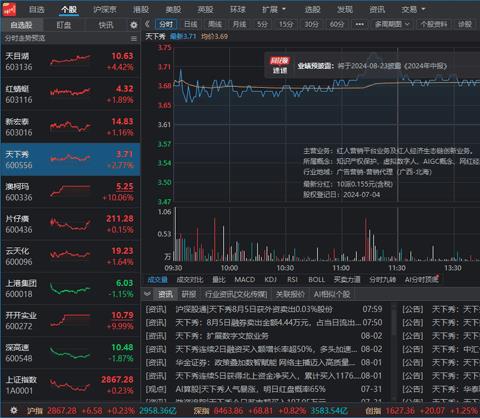Open the 港股 market tab
480x418 pixels.
141,9
